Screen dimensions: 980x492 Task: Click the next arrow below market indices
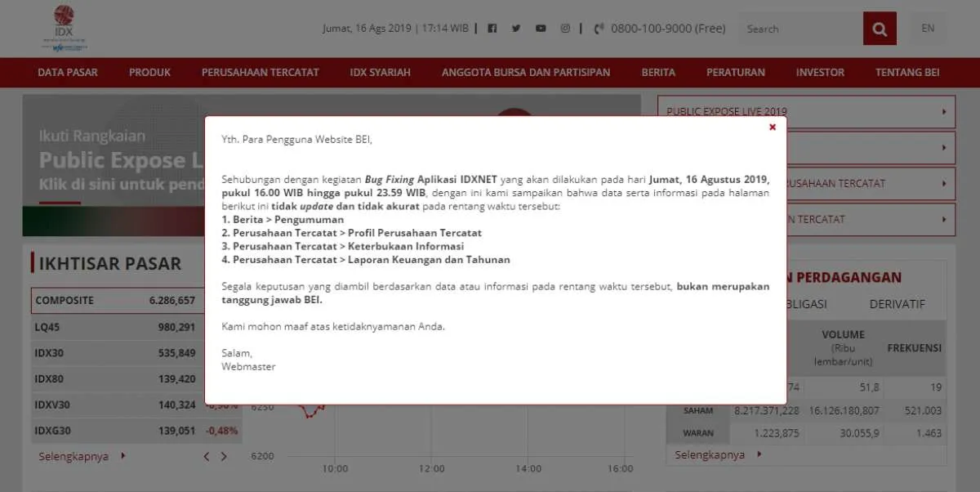222,457
